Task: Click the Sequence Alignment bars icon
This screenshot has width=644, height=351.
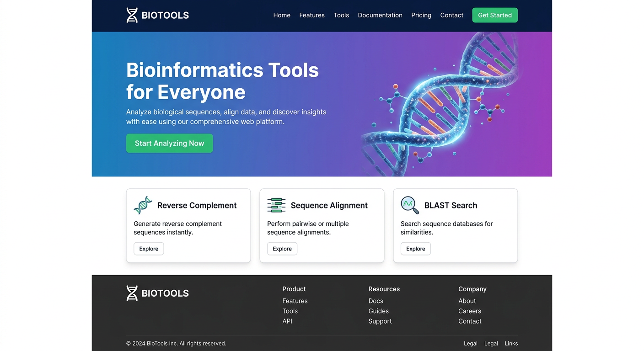Action: coord(276,205)
